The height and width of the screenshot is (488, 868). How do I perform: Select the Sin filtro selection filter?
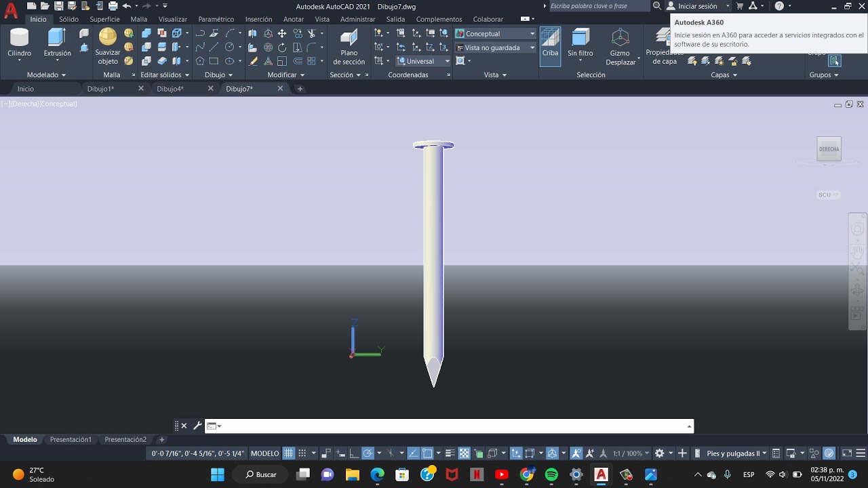tap(580, 43)
